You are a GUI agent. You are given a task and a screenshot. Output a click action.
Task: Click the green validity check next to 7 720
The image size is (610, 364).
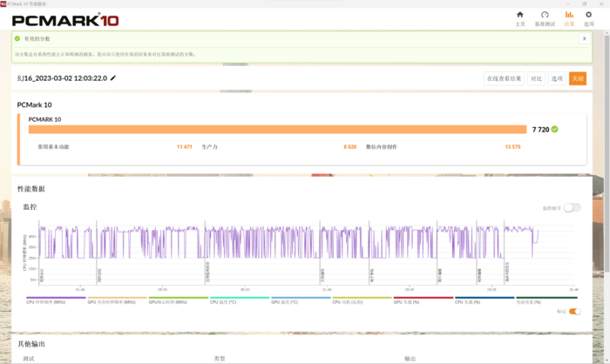tap(555, 129)
